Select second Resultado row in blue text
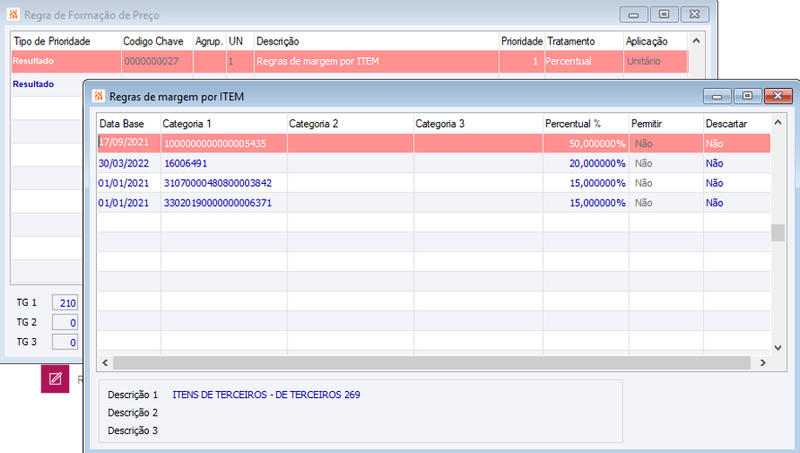This screenshot has width=800, height=453. click(33, 84)
